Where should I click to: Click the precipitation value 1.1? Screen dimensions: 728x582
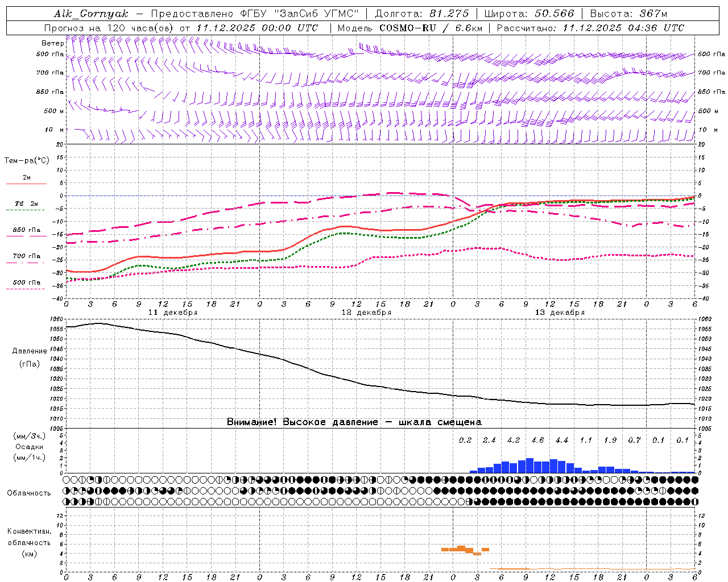coord(586,440)
